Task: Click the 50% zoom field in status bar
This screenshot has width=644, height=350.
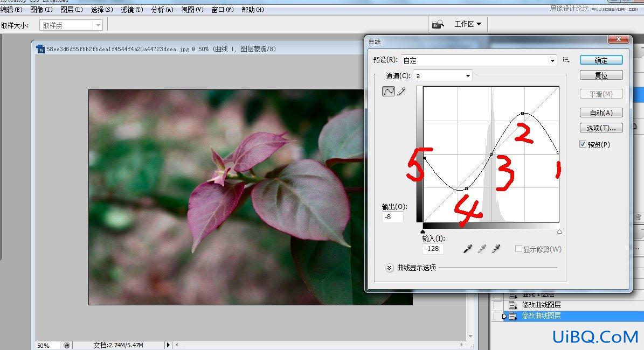Action: [47, 346]
